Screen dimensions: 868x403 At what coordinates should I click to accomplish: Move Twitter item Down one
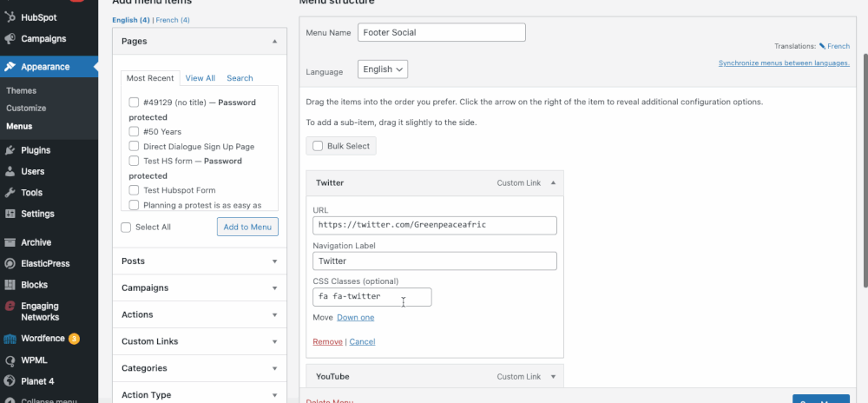355,317
